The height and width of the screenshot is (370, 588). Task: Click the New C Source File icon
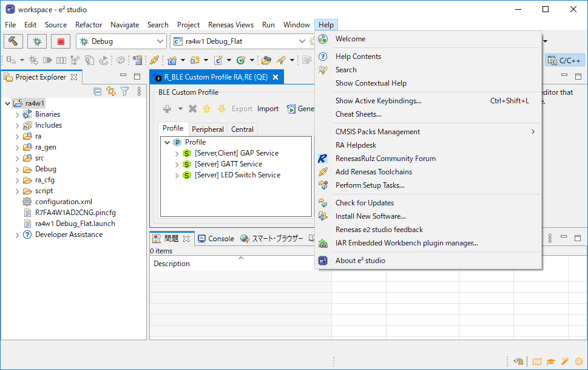click(x=218, y=60)
